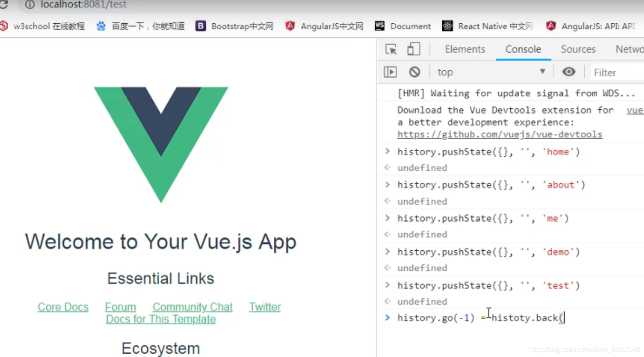Activate the inspect element picker tool
The width and height of the screenshot is (644, 357).
[391, 49]
